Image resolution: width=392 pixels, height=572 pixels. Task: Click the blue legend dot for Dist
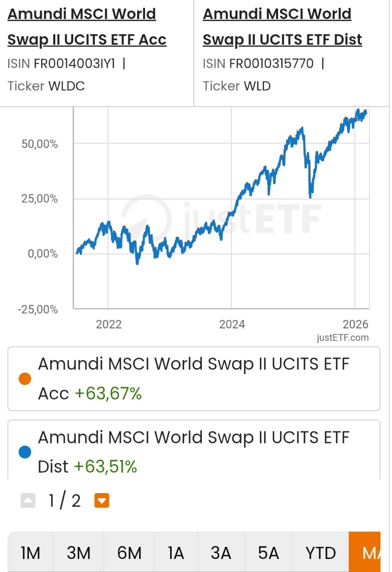[25, 452]
